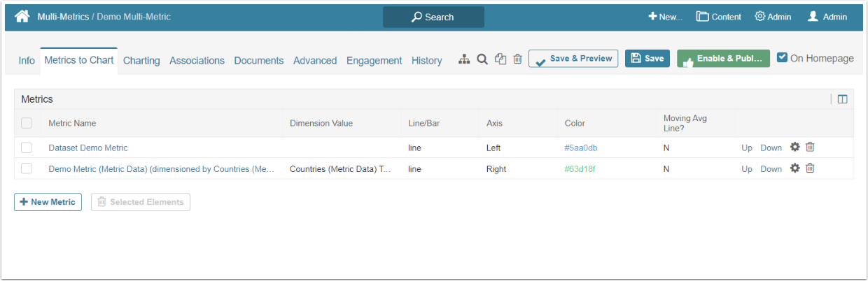This screenshot has height=281, width=868.
Task: Toggle the grid column layout icon
Action: (842, 99)
